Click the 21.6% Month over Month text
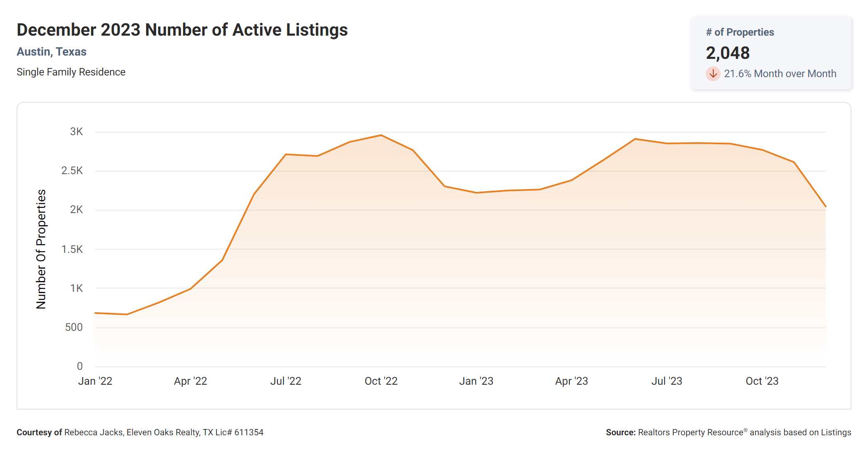The height and width of the screenshot is (456, 868). [780, 74]
